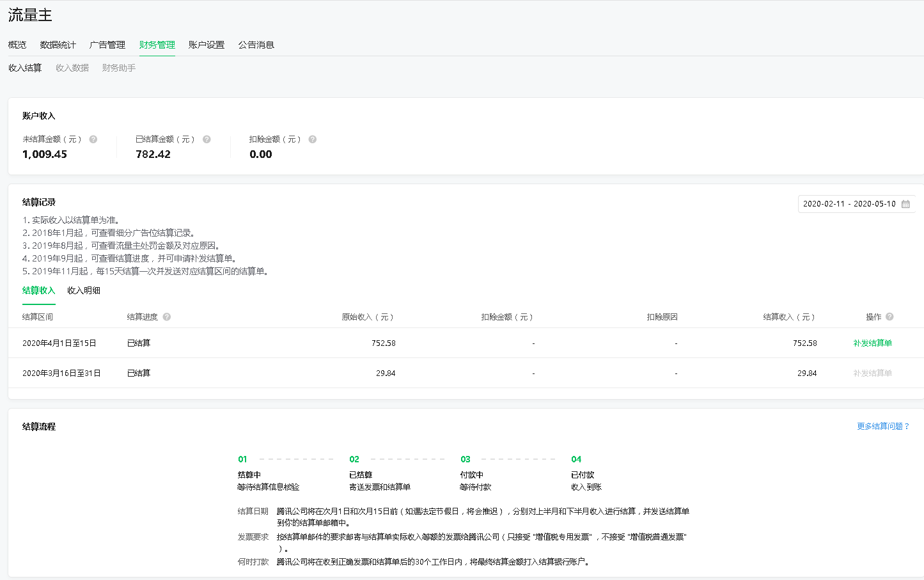Viewport: 924px width, 580px height.
Task: Click the 结算记录 section heading
Action: pos(39,202)
